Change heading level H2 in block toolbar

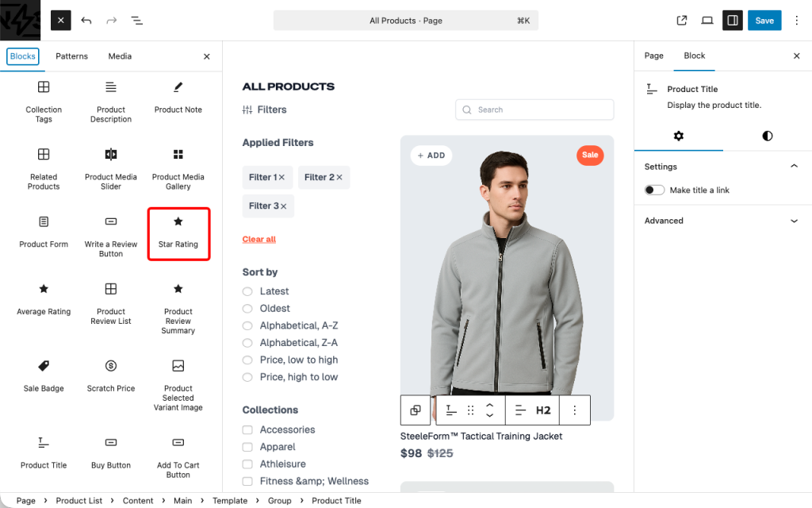point(543,410)
